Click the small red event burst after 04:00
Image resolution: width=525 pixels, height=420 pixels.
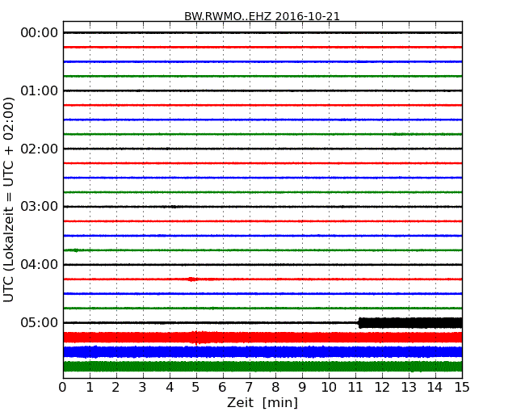(192, 279)
